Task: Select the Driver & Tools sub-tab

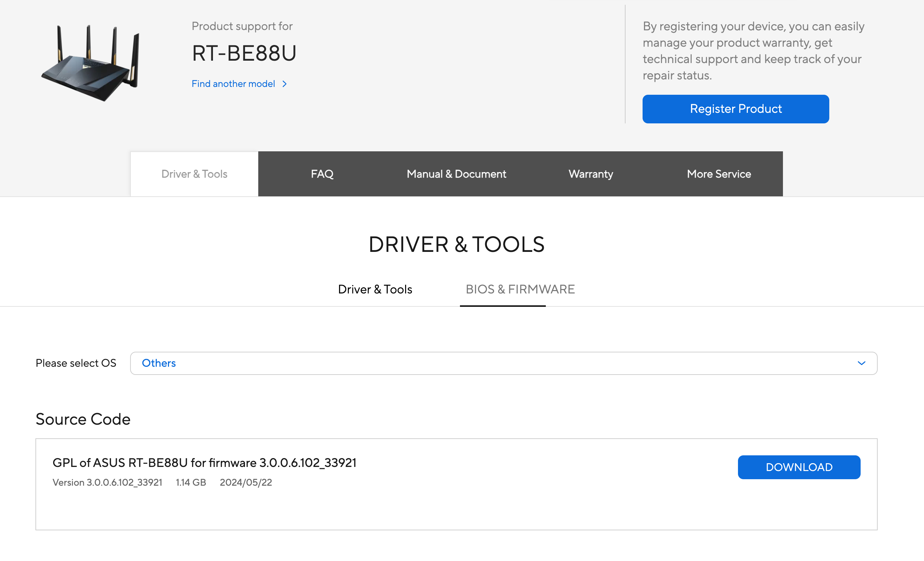Action: point(375,289)
